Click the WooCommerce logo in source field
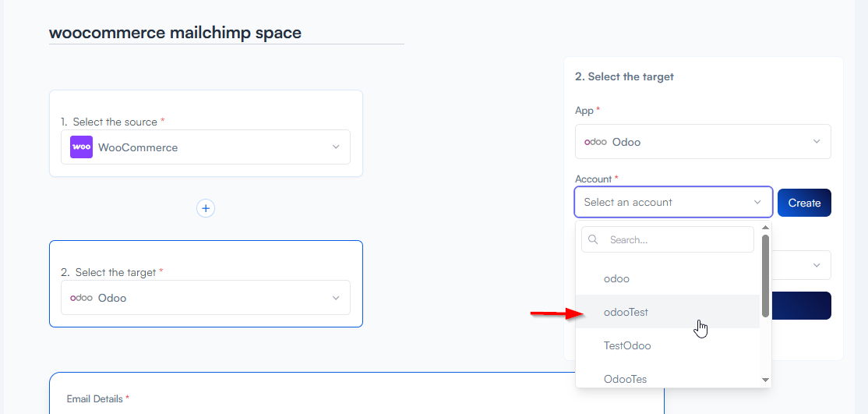Screen dimensions: 868x414 click(x=81, y=147)
